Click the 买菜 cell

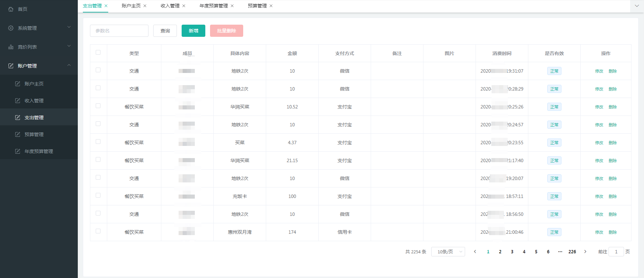click(240, 143)
